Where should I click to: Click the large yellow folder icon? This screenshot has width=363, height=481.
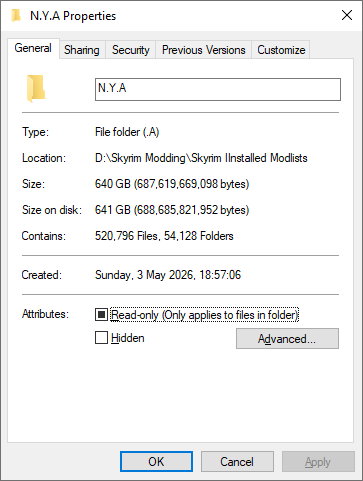36,89
